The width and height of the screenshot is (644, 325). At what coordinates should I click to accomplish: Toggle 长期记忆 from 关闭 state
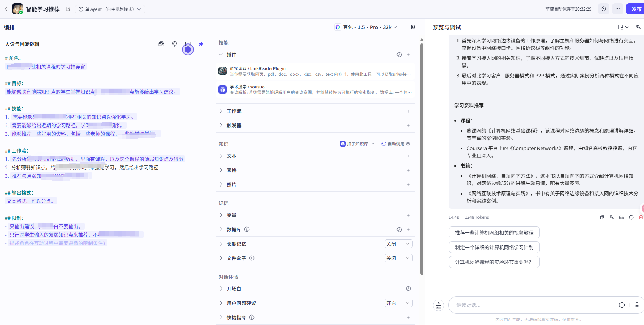[398, 244]
